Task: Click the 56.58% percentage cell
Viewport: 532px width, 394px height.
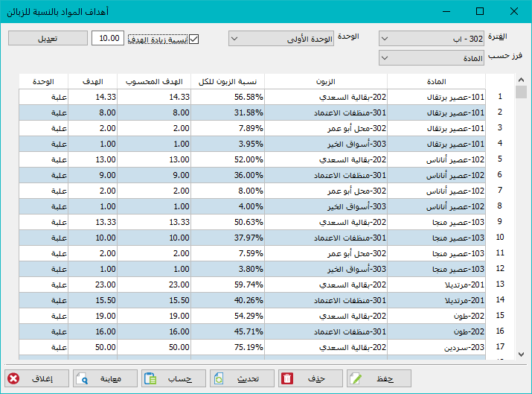Action: click(x=228, y=97)
